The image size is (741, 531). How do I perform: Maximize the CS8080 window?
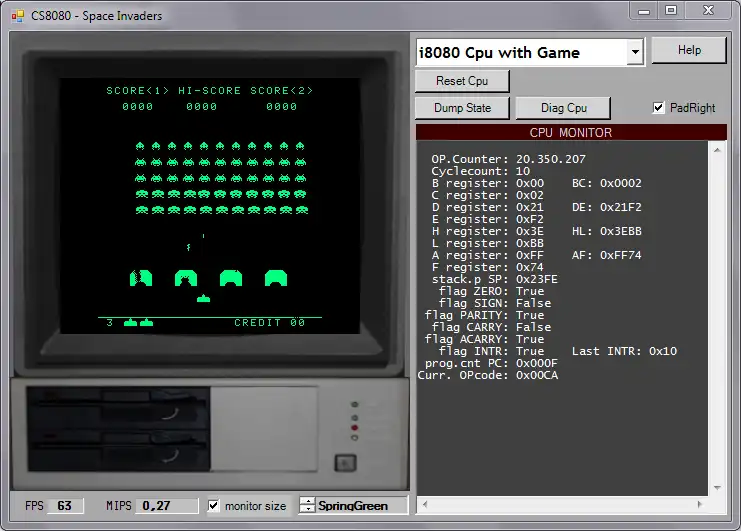(671, 10)
